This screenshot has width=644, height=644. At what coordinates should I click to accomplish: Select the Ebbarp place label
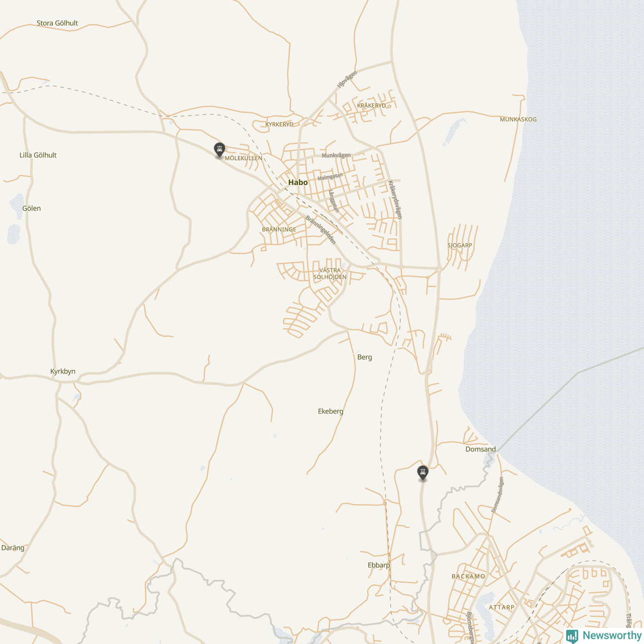379,565
